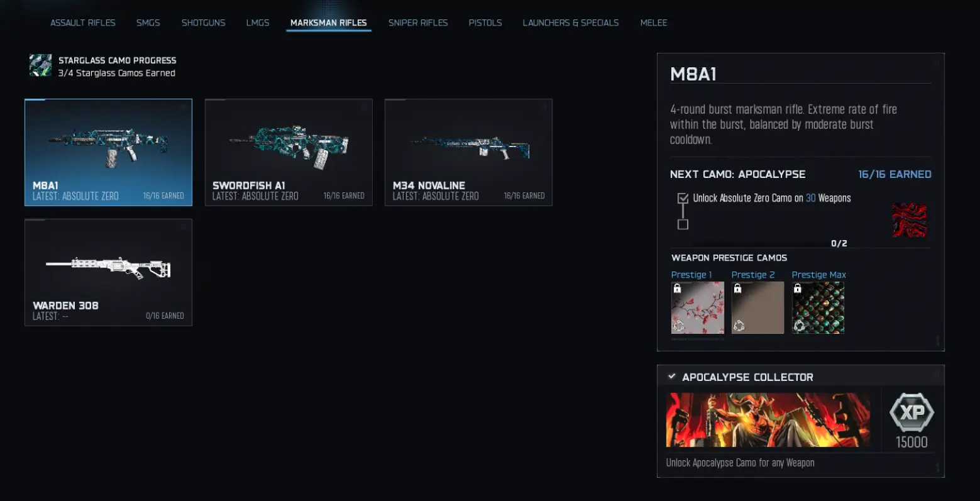This screenshot has height=501, width=980.
Task: Click the Starglass camo progress icon
Action: click(x=41, y=65)
